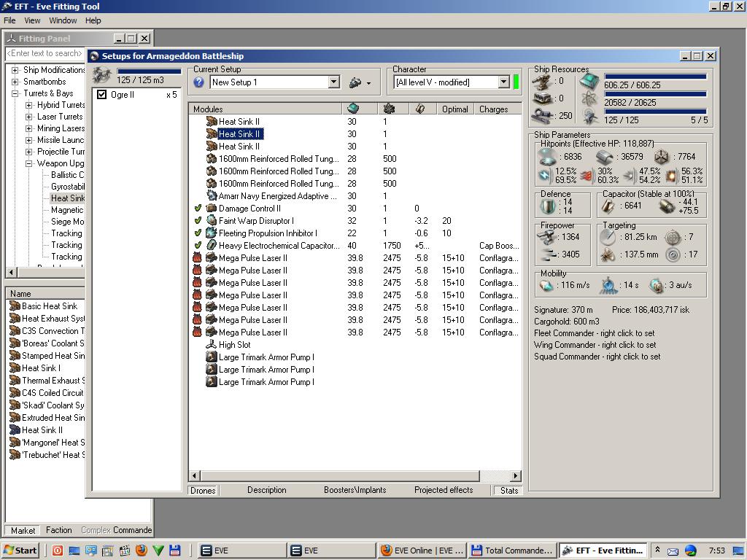Click the calibration icon showing 250
This screenshot has height=560, width=747.
[543, 115]
